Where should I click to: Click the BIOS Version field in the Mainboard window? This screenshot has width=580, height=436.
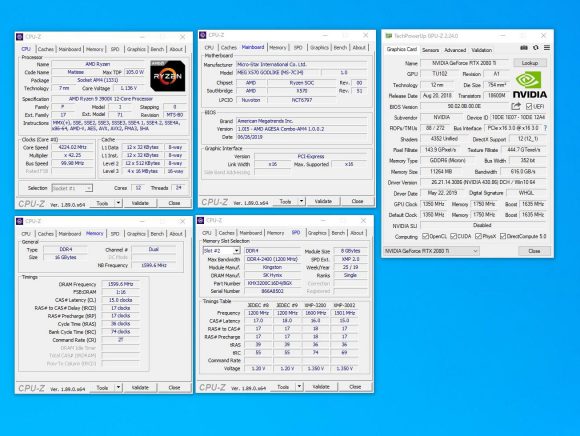coord(302,129)
